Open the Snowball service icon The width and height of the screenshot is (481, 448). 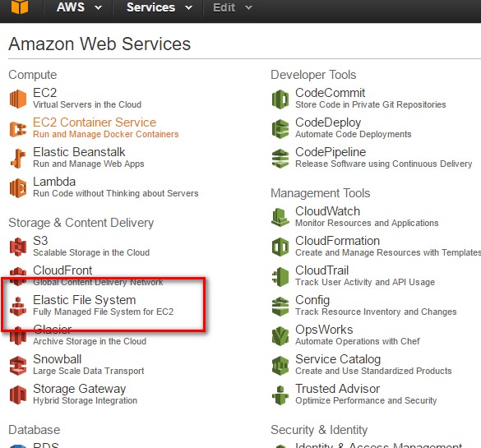click(x=18, y=365)
